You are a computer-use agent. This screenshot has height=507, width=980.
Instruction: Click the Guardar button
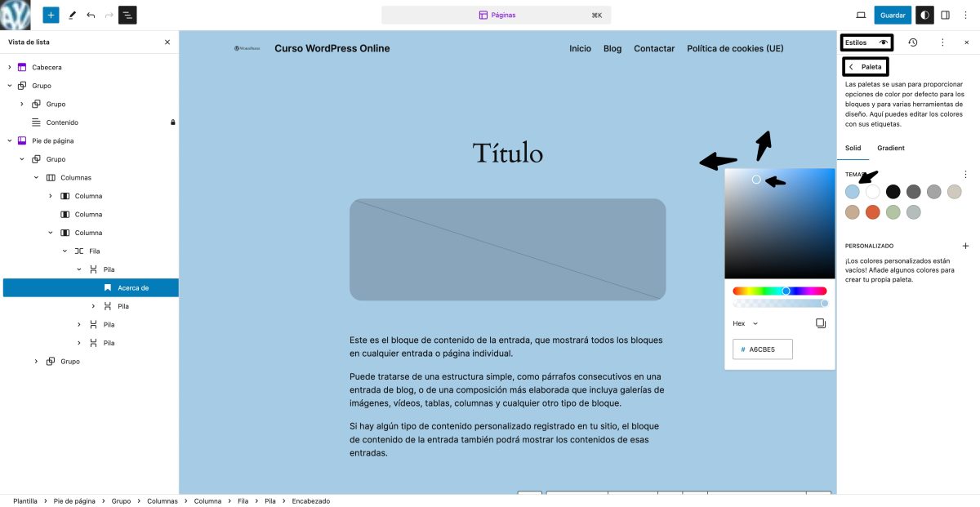pyautogui.click(x=893, y=15)
